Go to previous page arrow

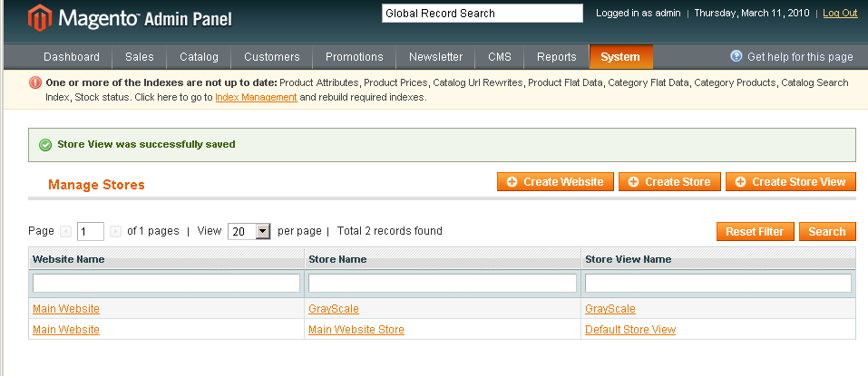pos(65,232)
